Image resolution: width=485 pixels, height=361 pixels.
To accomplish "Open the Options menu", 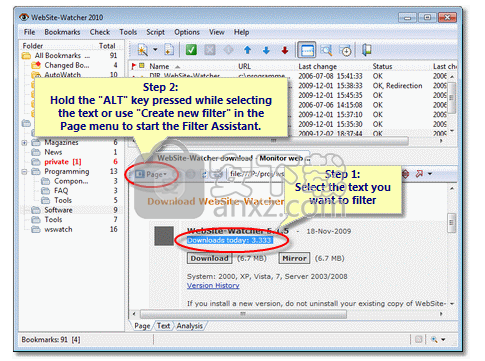I will click(x=187, y=32).
